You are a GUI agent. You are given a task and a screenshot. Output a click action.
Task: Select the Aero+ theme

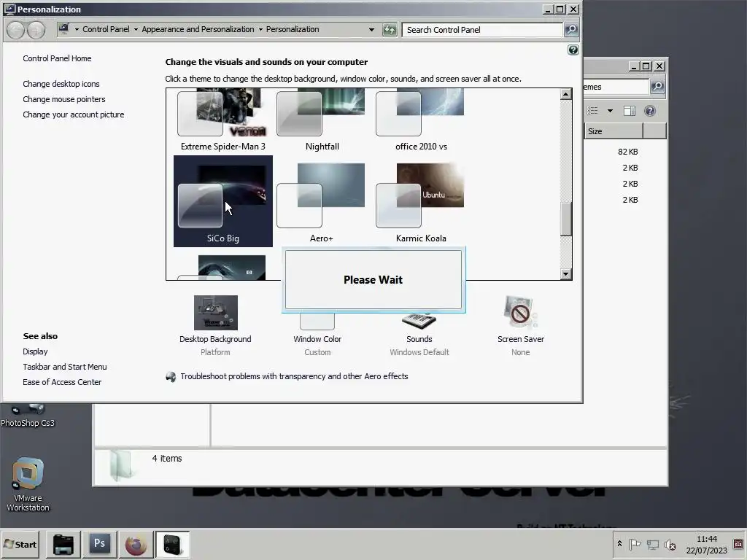point(322,201)
